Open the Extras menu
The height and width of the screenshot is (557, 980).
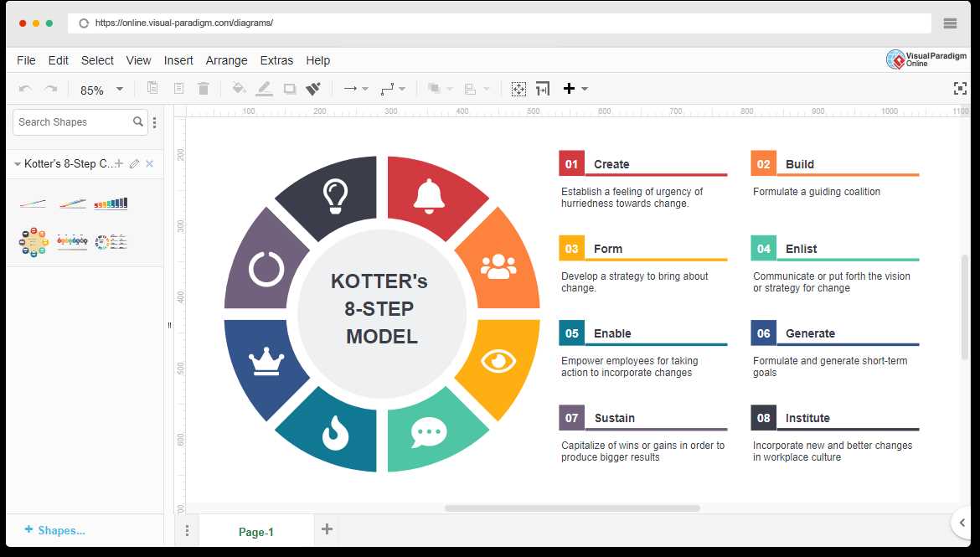click(276, 60)
